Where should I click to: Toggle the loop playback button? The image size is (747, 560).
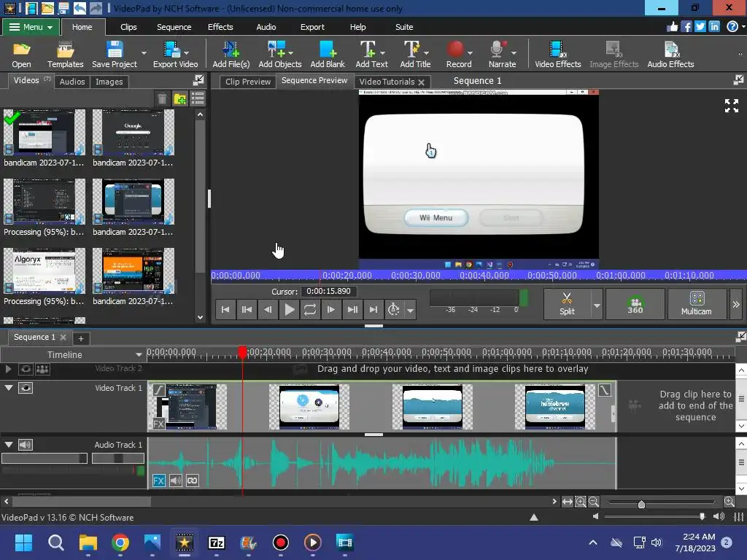[x=309, y=309]
